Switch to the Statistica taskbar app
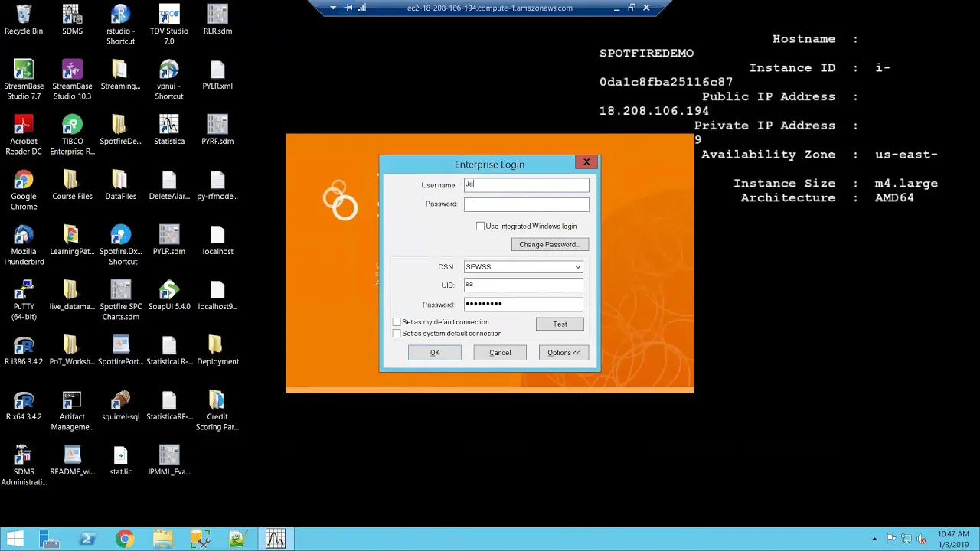Screen dimensions: 980x551 (276, 540)
